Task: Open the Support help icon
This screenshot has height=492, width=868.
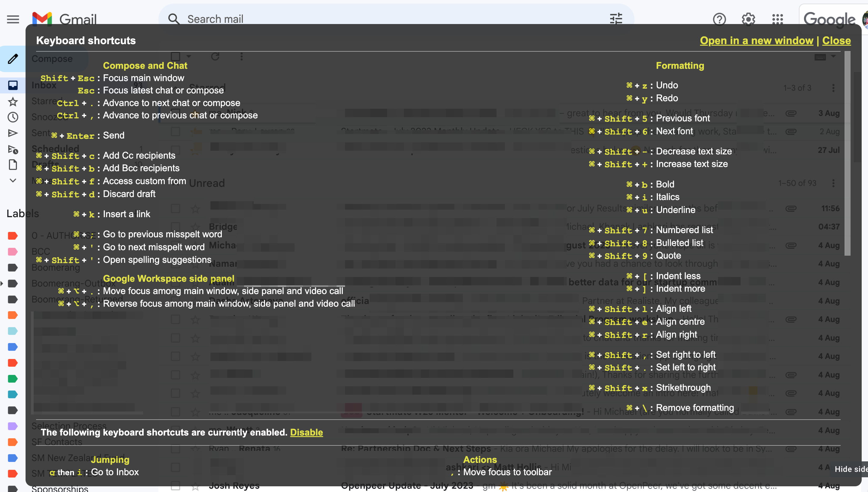Action: click(x=719, y=19)
